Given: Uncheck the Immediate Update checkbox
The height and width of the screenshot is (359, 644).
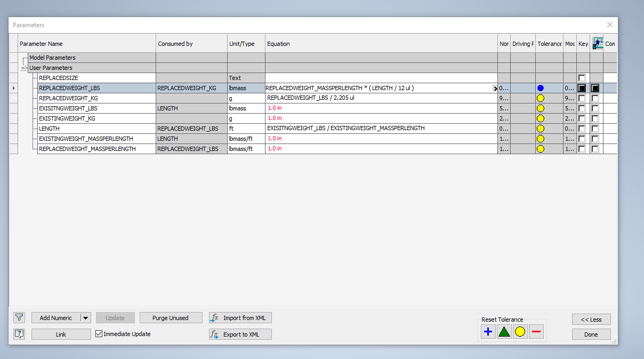Looking at the screenshot, I should [99, 334].
